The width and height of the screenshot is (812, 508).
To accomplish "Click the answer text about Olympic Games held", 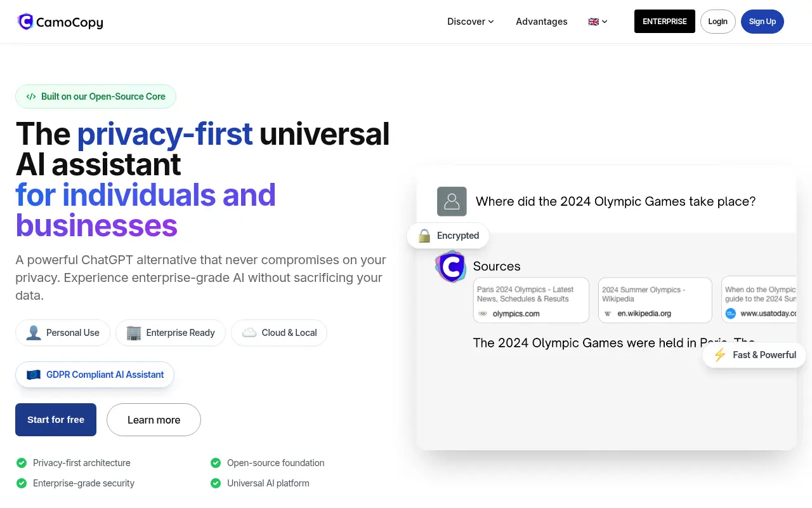I will tap(614, 343).
